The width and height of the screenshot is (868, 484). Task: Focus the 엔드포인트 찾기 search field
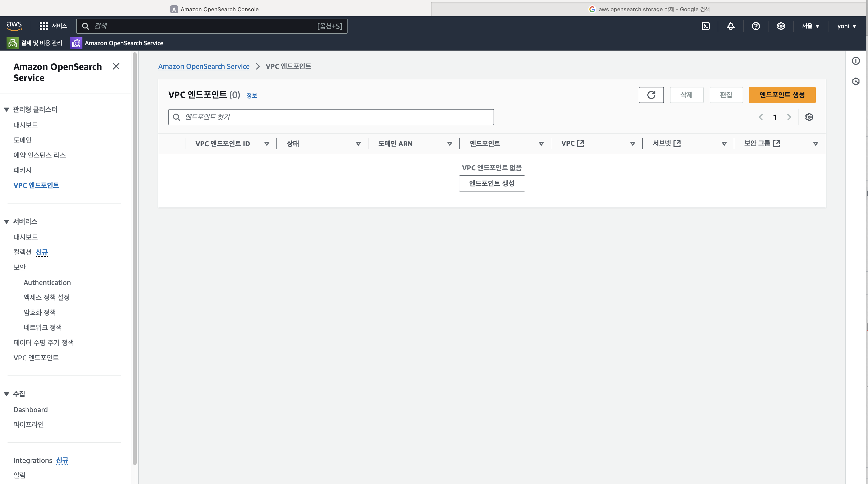[x=331, y=117]
